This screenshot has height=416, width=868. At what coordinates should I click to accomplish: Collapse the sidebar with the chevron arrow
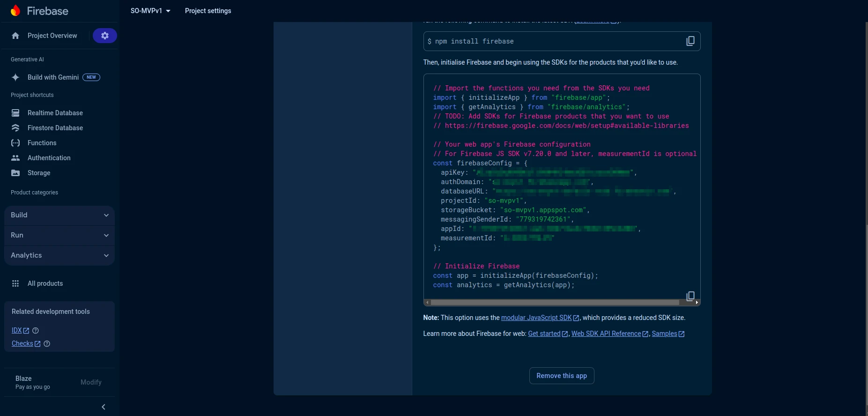pyautogui.click(x=104, y=407)
